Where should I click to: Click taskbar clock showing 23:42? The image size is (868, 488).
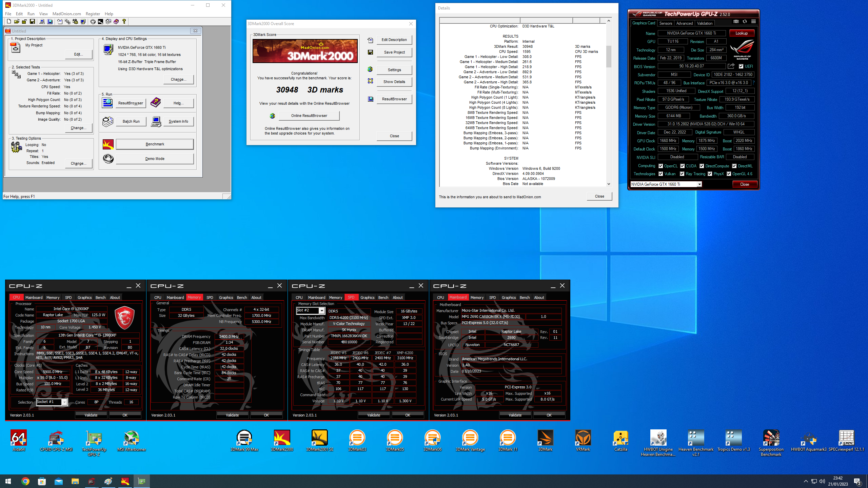(x=838, y=481)
